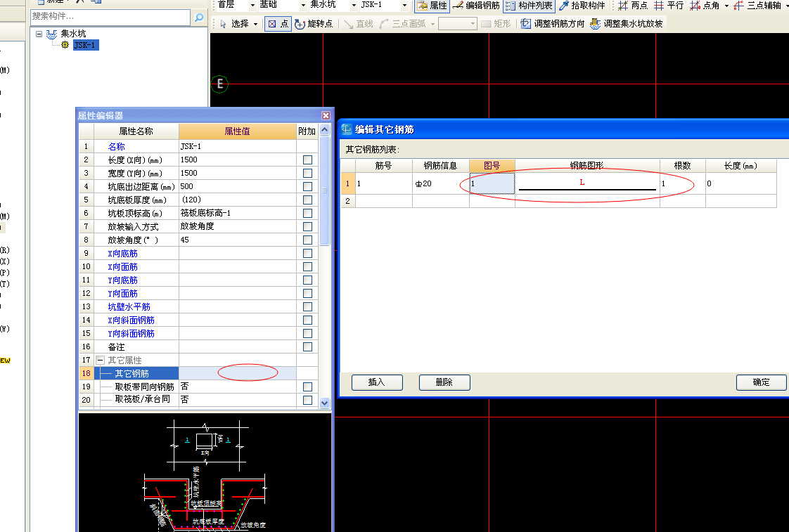Open the JSK-1 component dropdown in toolbar
This screenshot has height=532, width=789.
404,6
